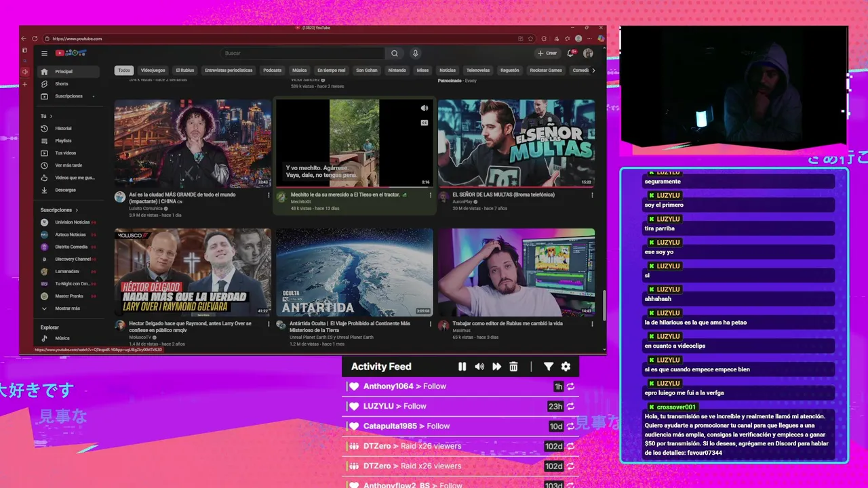The height and width of the screenshot is (488, 868).
Task: Click crossover001 username in chat
Action: point(676,407)
